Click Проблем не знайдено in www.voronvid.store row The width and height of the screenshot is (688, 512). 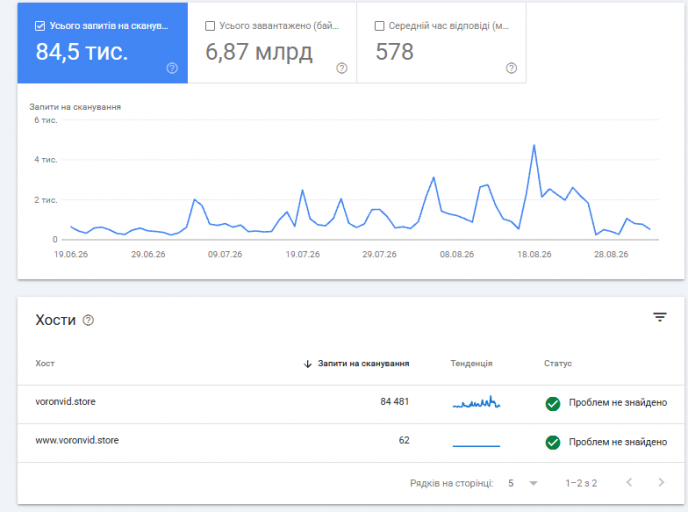pyautogui.click(x=618, y=442)
